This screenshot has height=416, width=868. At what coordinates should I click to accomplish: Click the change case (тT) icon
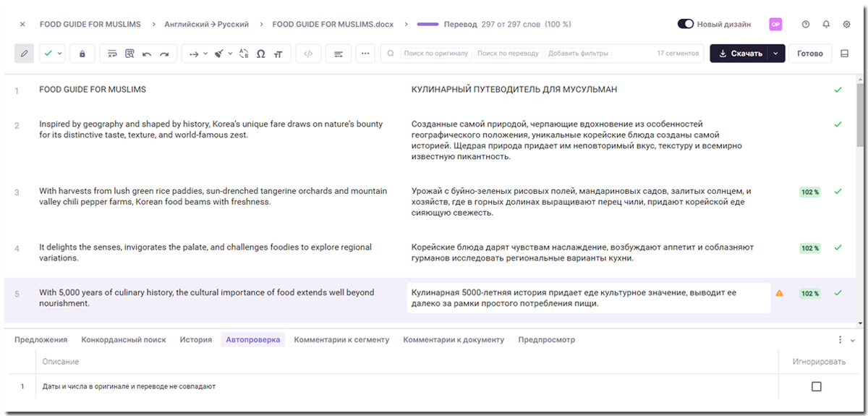click(278, 54)
